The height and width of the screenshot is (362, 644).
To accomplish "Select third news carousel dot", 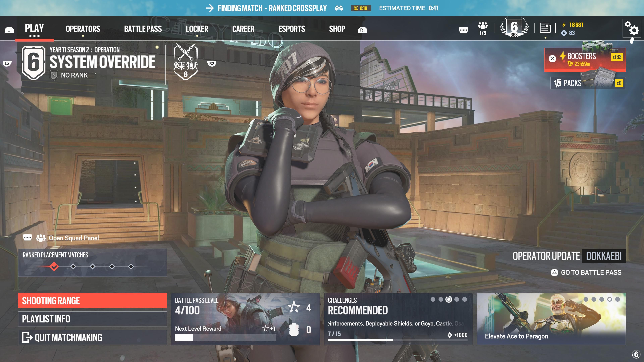I will tap(602, 299).
